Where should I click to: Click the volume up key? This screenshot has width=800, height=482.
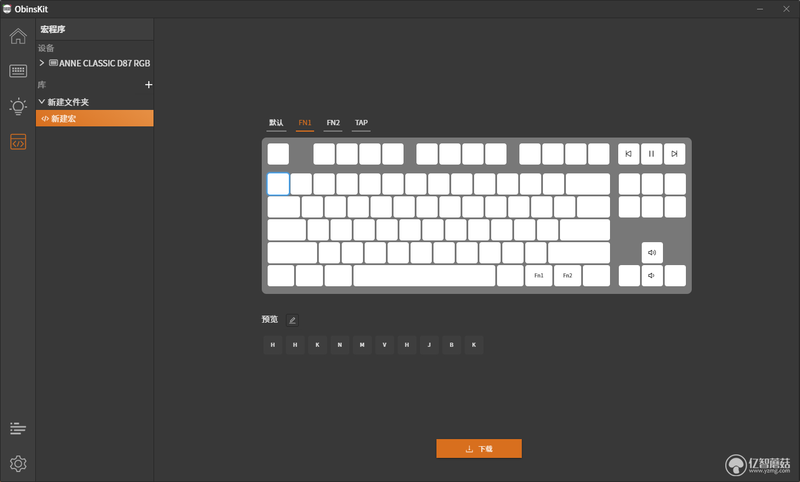tap(652, 252)
